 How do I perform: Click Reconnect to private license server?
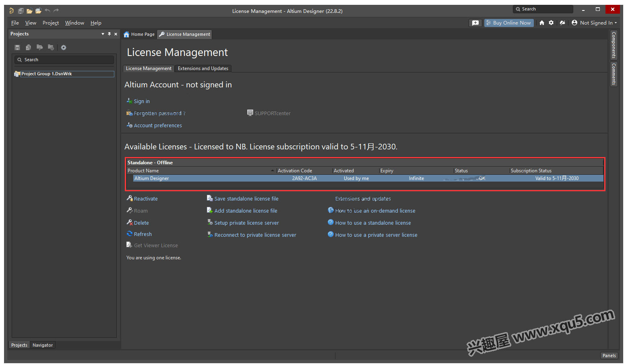[255, 235]
